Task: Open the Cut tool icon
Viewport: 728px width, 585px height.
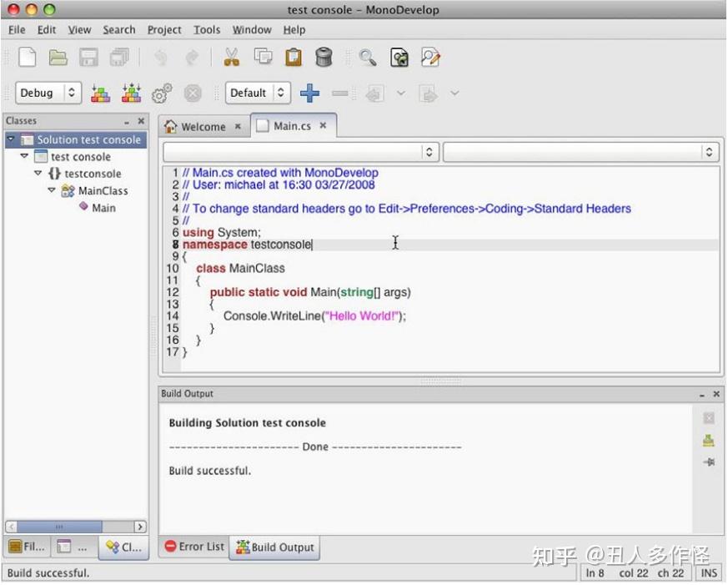Action: pos(231,57)
